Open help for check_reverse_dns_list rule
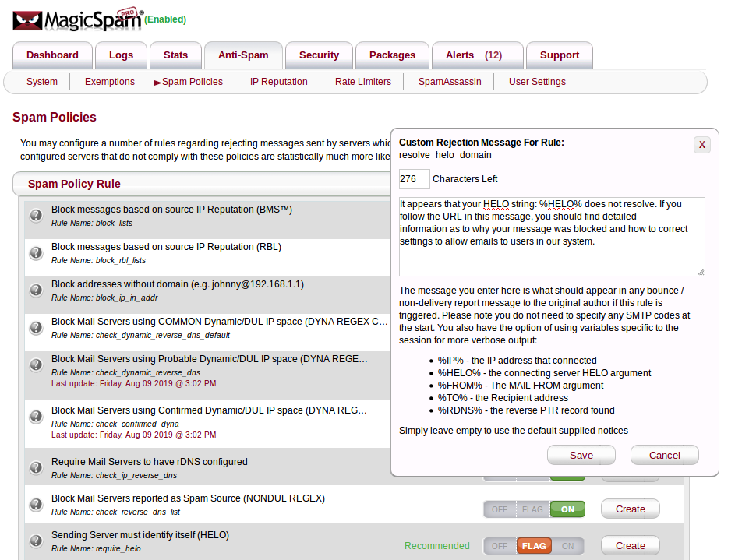This screenshot has height=560, width=749. [36, 505]
